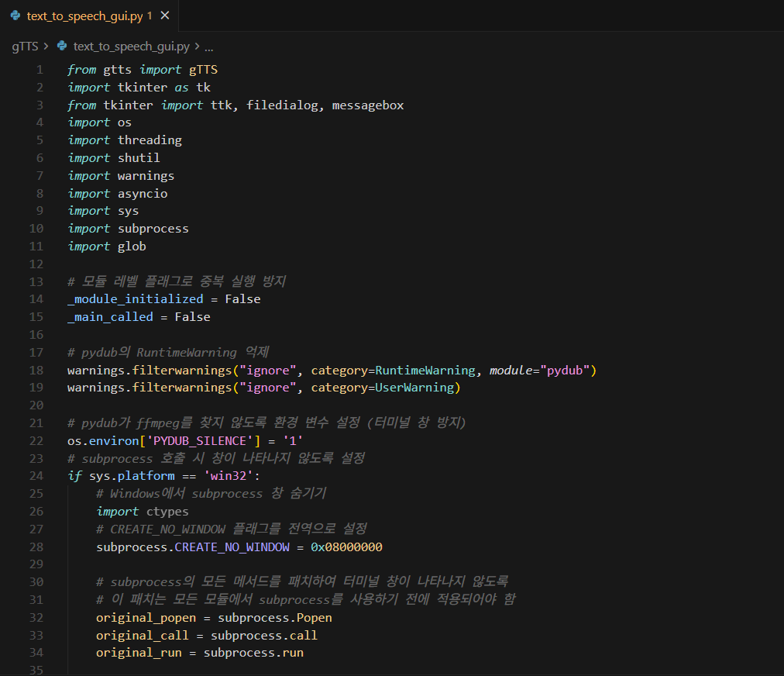This screenshot has height=676, width=784.
Task: Click the hex value 0x08000000
Action: point(346,547)
